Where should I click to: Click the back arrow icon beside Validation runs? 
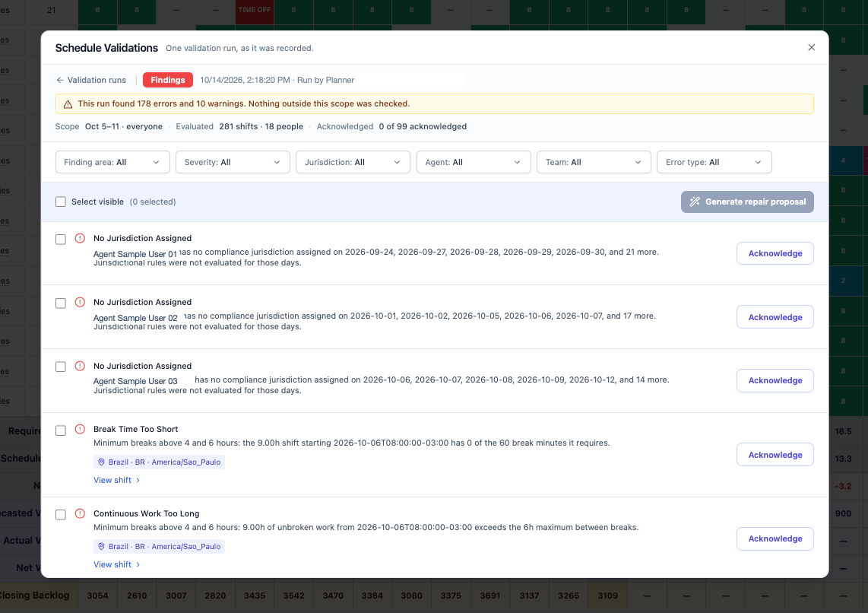tap(60, 80)
